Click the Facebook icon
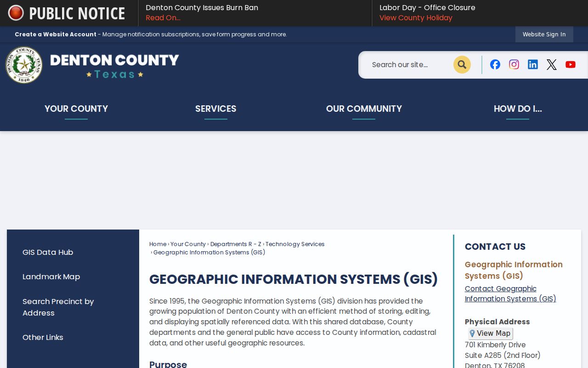Screen dimensions: 588x368 coord(495,64)
